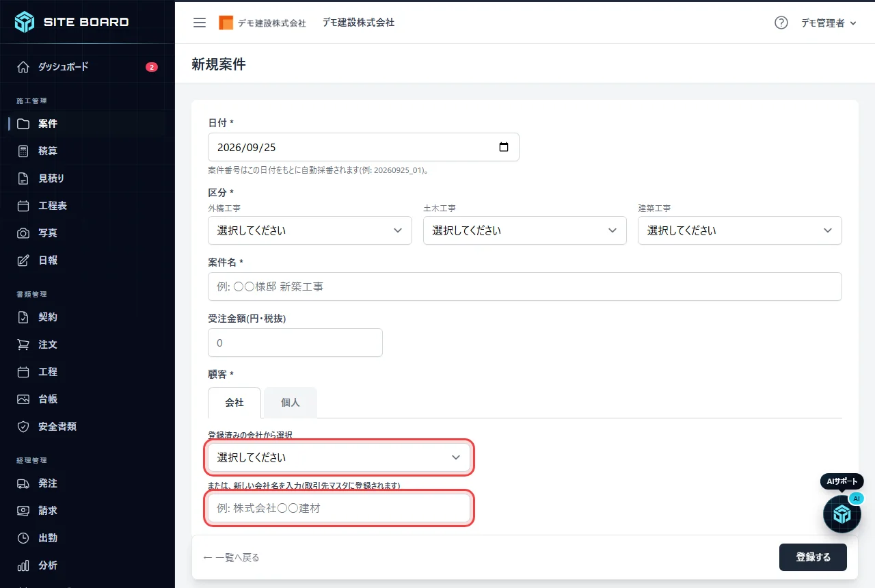Open registered company selection dropdown
This screenshot has height=588, width=875.
pos(339,457)
